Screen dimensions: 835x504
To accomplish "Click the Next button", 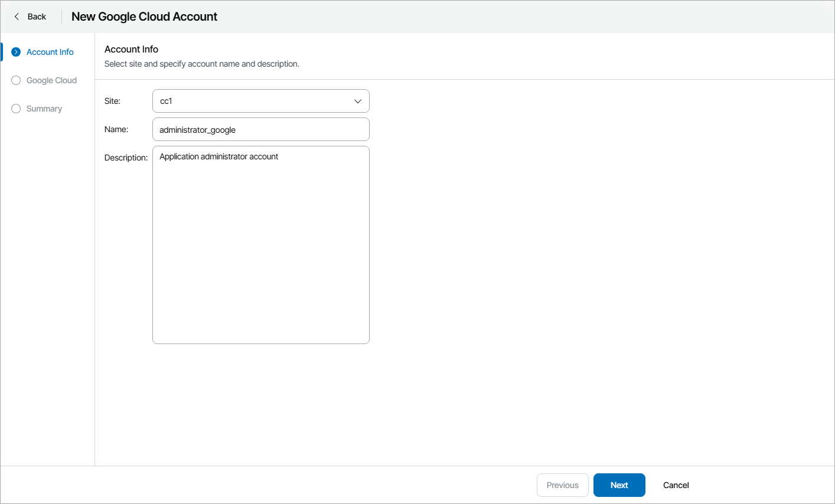I will point(619,485).
